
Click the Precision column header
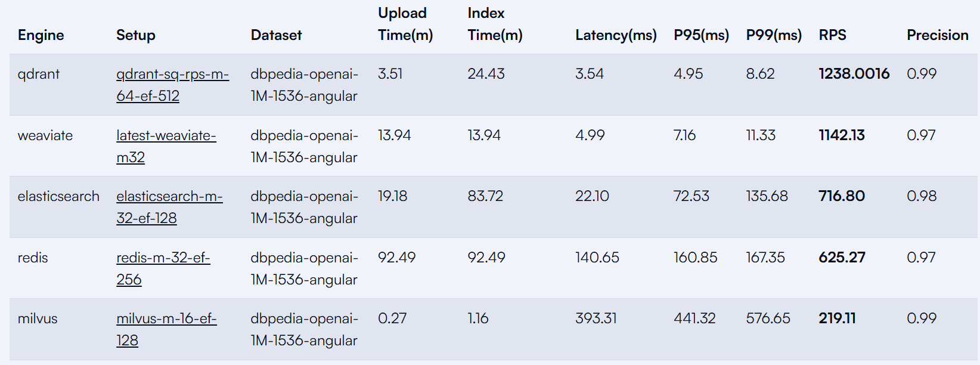pyautogui.click(x=937, y=35)
